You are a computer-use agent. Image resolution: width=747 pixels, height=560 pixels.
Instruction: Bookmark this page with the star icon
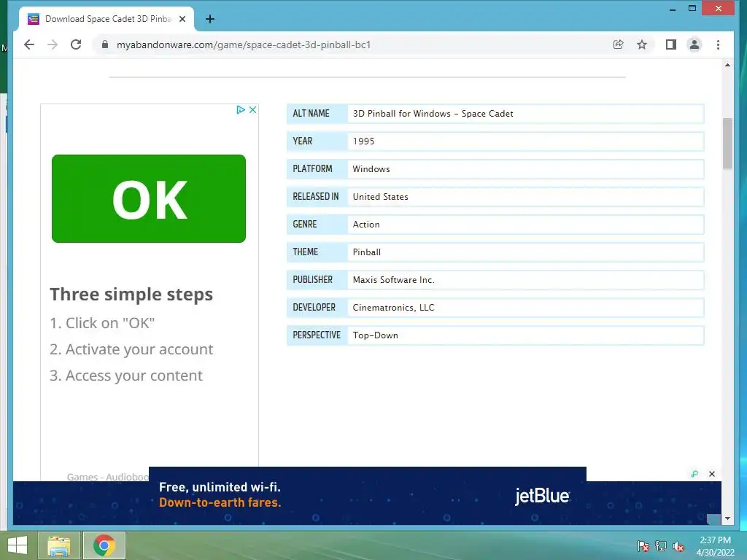click(642, 44)
